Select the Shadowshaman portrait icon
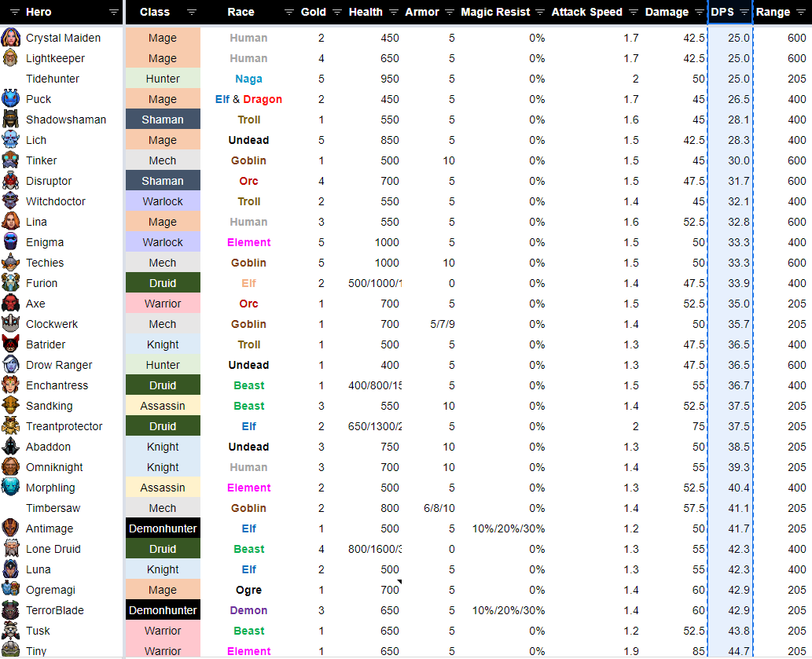Viewport: 812px width, 659px height. [10, 120]
